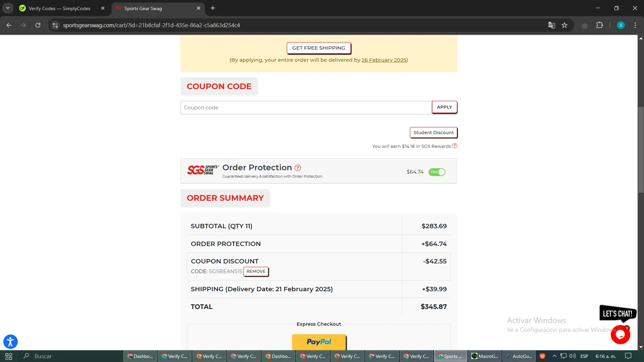This screenshot has height=362, width=644.
Task: Click the -$42.55 coupon discount value
Action: coord(434,261)
